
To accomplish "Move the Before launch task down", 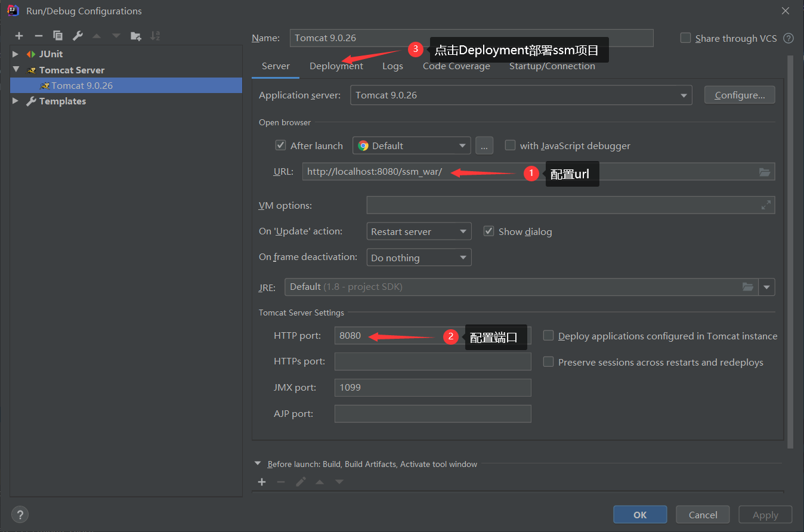I will point(339,481).
